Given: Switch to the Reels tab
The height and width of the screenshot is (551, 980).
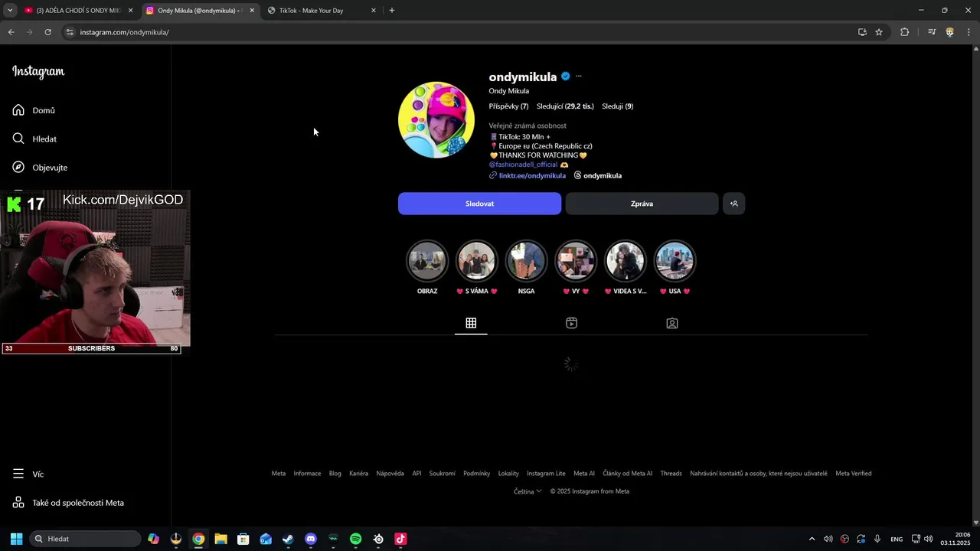Looking at the screenshot, I should point(571,323).
